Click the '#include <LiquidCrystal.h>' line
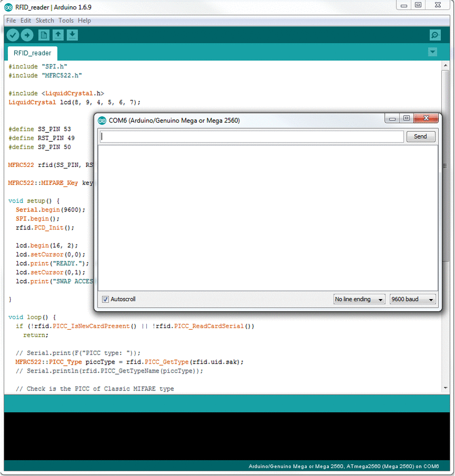This screenshot has width=455, height=476. (56, 94)
